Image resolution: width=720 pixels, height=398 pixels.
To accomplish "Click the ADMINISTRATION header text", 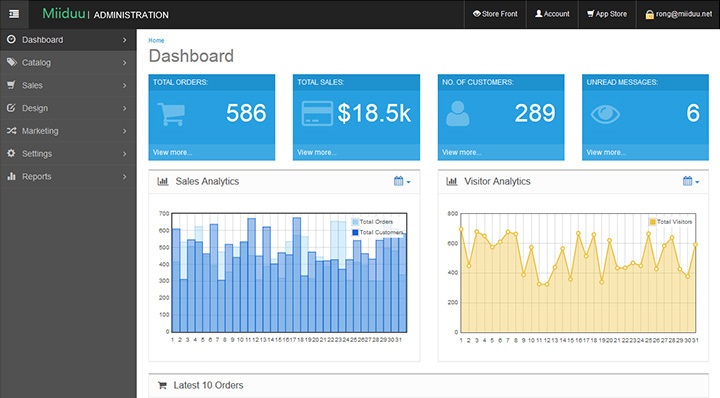I will click(131, 15).
